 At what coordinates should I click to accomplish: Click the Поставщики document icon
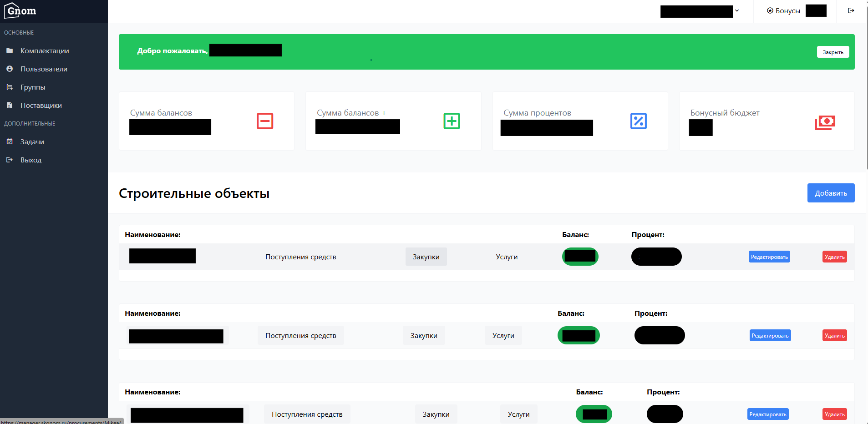10,105
